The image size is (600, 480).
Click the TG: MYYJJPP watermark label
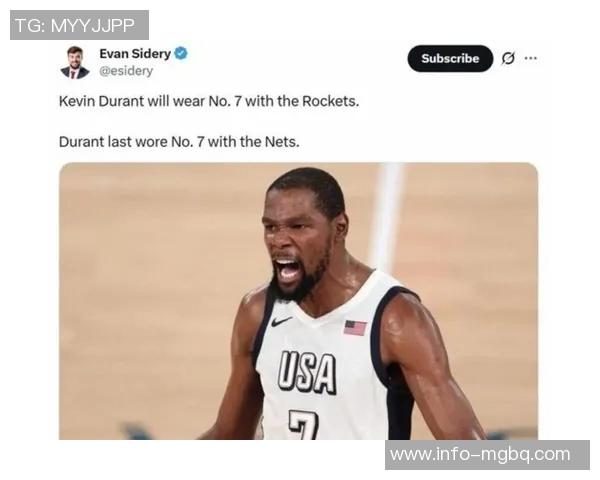coord(79,25)
